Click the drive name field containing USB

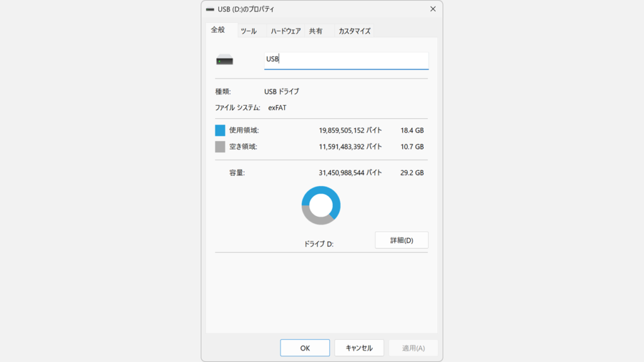pyautogui.click(x=347, y=60)
